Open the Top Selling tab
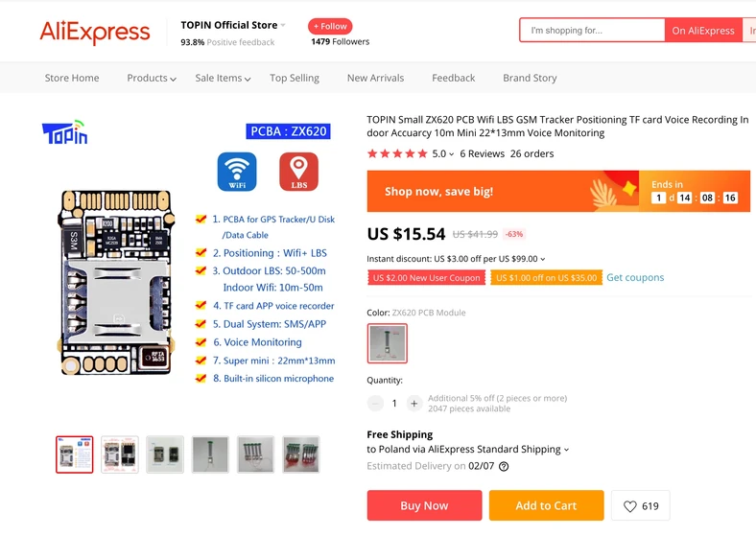This screenshot has width=756, height=536. pos(295,78)
